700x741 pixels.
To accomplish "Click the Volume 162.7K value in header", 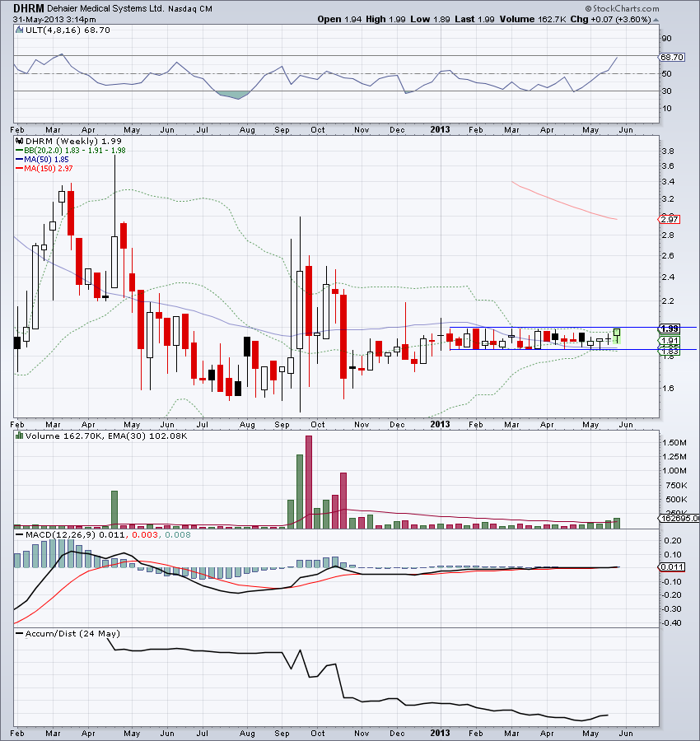I will 533,20.
